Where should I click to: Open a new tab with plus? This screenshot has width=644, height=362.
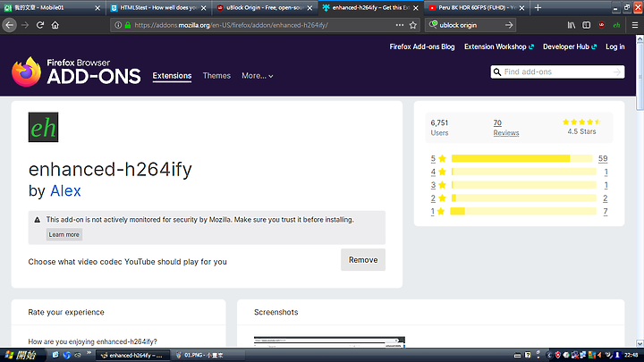(x=538, y=7)
